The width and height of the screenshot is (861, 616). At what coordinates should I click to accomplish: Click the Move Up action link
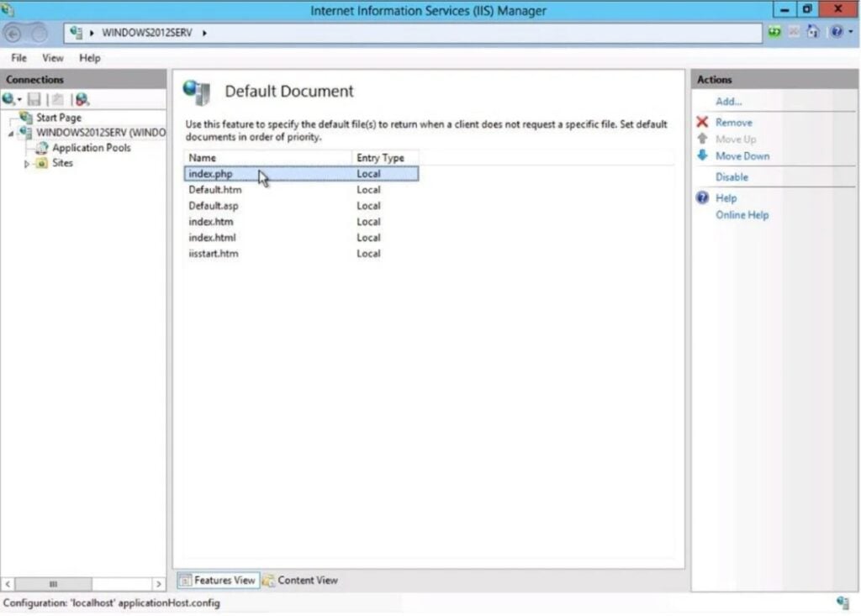[735, 140]
